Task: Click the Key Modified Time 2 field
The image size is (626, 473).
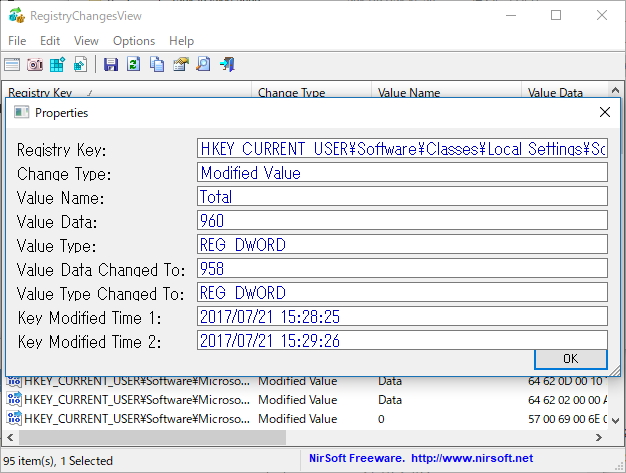Action: [x=402, y=340]
